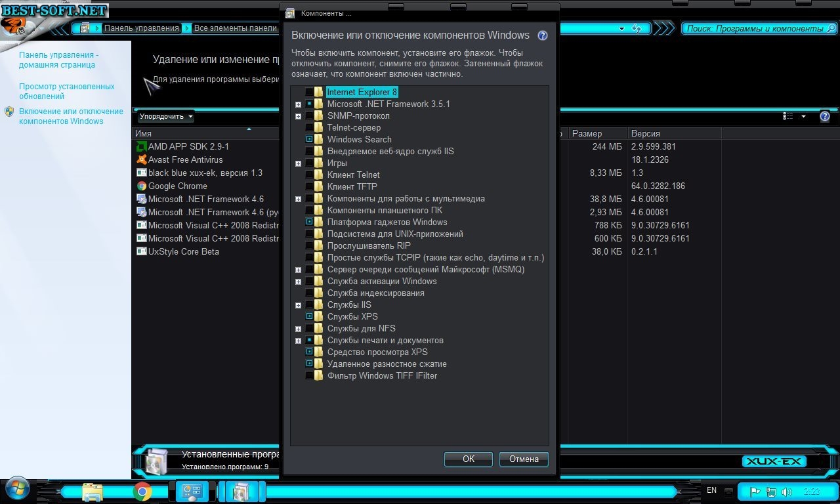The width and height of the screenshot is (840, 504).
Task: Open the address bar history dropdown
Action: click(621, 29)
